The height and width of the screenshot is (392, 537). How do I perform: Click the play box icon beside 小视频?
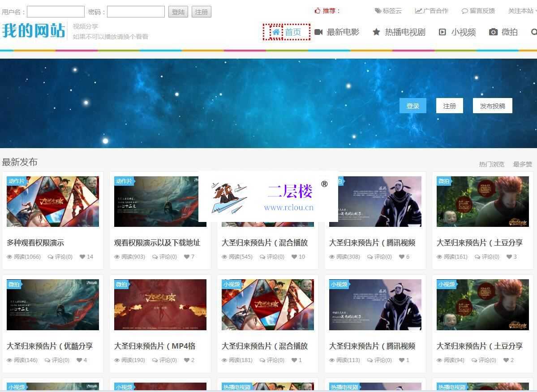pyautogui.click(x=442, y=32)
